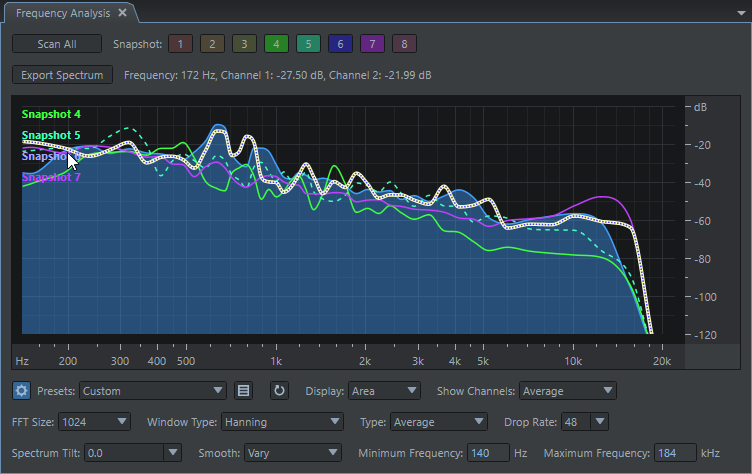Click the Export Spectrum button
Screen dimensions: 752x474
[x=62, y=75]
